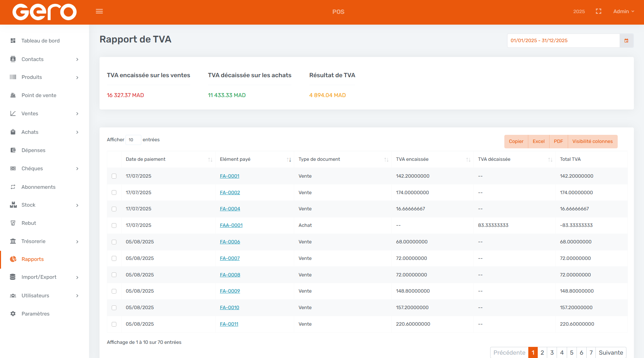Export table using the Excel button
The width and height of the screenshot is (644, 358).
538,142
